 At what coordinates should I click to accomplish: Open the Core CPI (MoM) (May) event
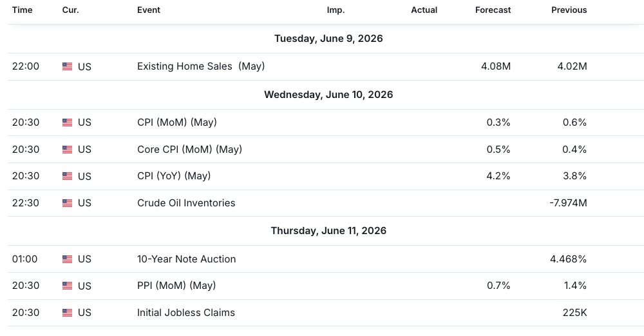pos(189,149)
